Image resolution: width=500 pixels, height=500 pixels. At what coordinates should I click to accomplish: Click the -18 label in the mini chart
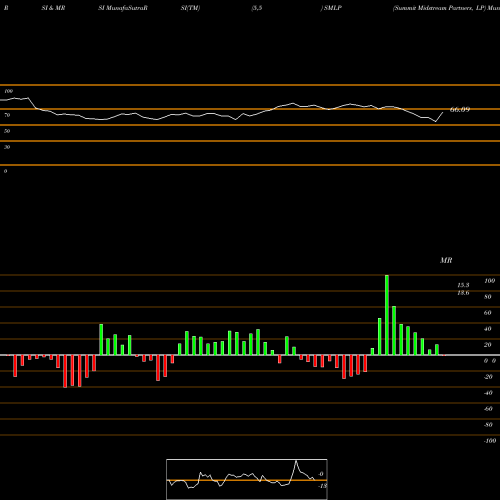pos(322,486)
